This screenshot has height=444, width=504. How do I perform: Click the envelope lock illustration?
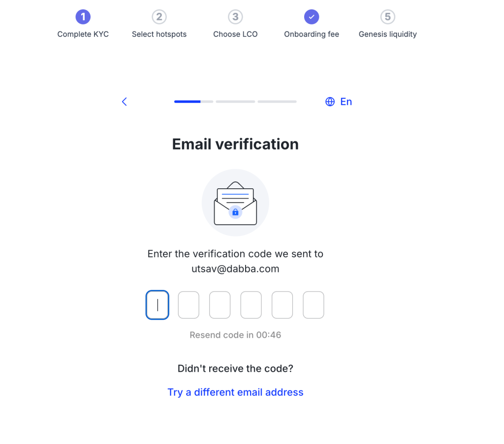(235, 203)
